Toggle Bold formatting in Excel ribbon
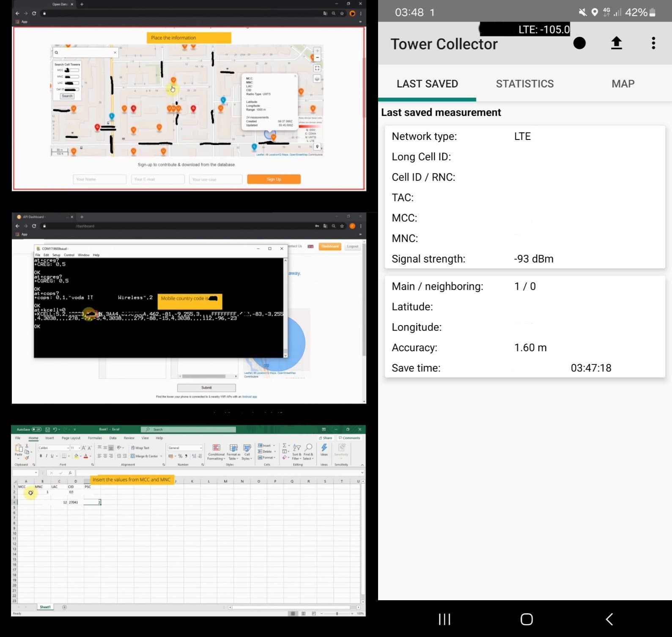Viewport: 672px width, 637px height. click(x=41, y=456)
